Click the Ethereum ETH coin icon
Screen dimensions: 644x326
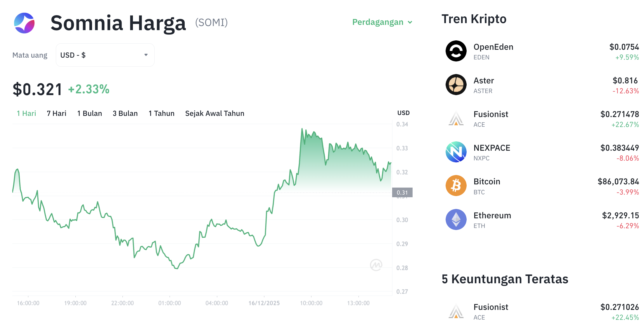pos(456,219)
